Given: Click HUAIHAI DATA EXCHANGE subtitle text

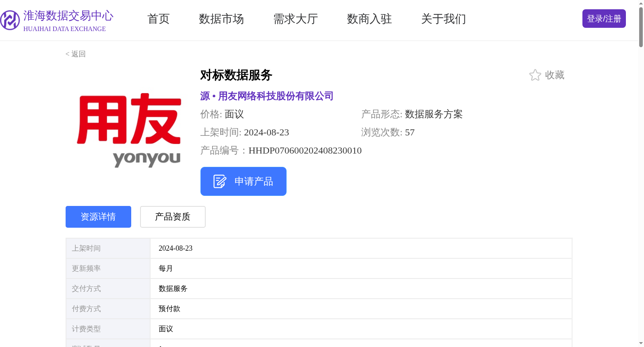Looking at the screenshot, I should pyautogui.click(x=64, y=29).
